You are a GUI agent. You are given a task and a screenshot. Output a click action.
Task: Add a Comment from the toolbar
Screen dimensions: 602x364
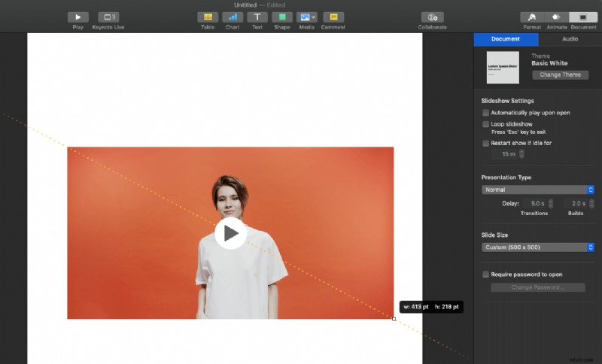click(x=333, y=17)
